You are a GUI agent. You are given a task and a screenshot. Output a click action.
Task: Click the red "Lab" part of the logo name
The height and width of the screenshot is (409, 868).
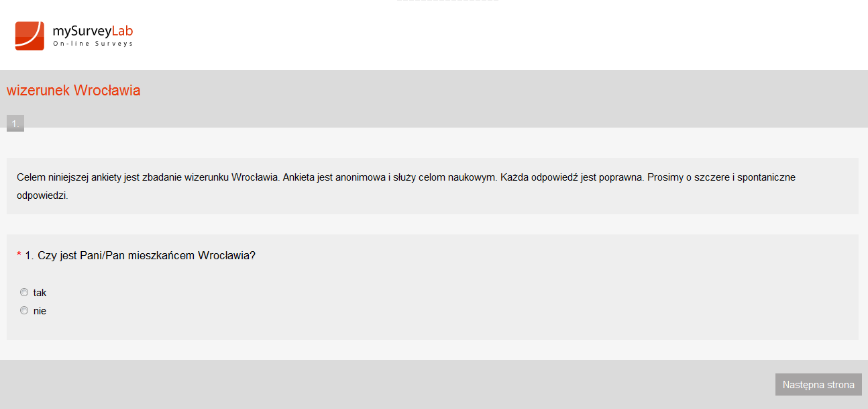(123, 31)
